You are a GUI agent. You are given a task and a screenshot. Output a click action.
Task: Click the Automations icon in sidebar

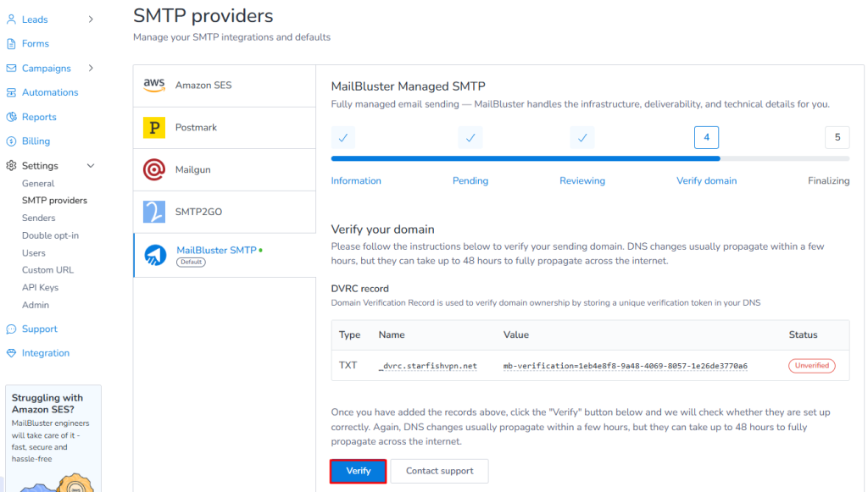click(11, 92)
